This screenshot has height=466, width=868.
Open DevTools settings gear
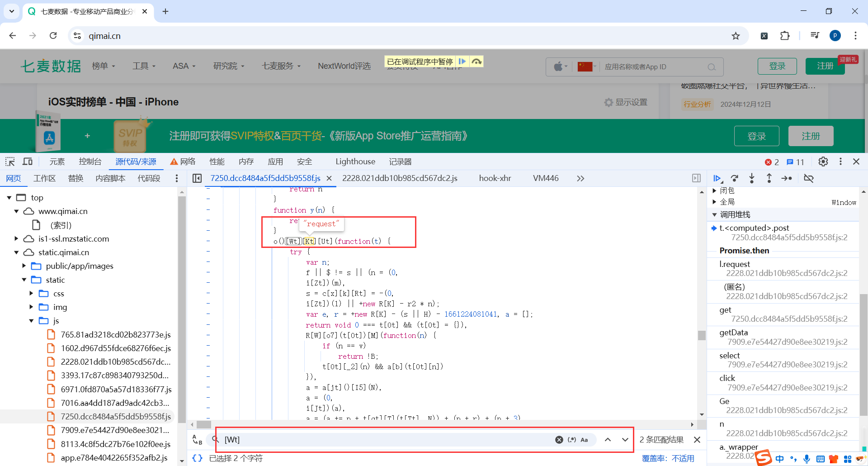tap(823, 162)
